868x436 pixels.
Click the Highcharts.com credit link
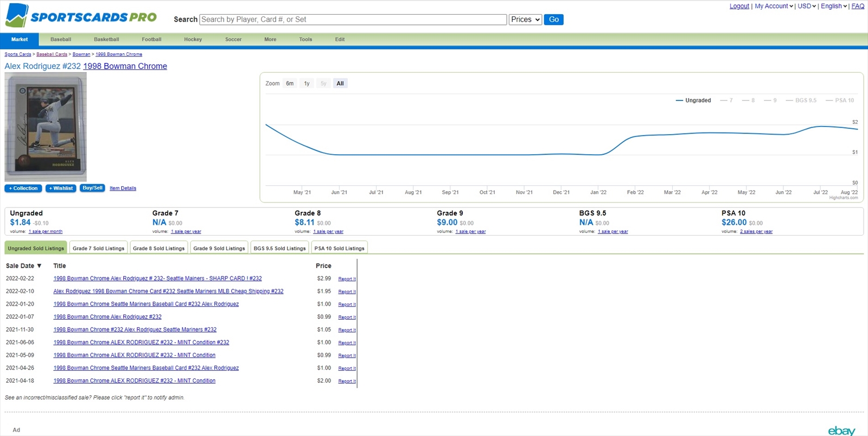point(844,198)
